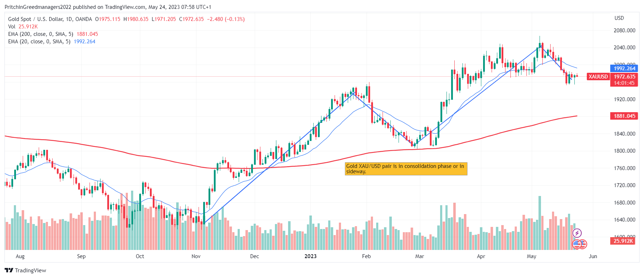Click Nov on the time axis
The height and width of the screenshot is (278, 644).
[x=196, y=256]
